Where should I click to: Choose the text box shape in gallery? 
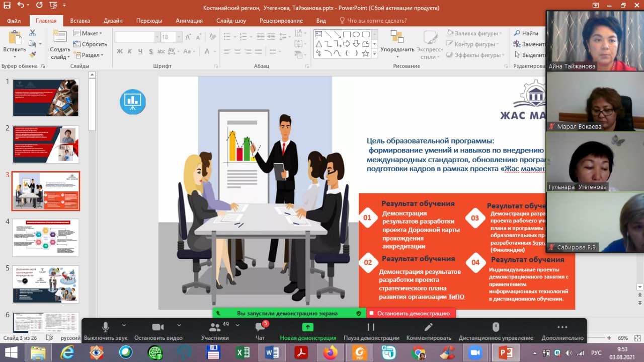(318, 34)
